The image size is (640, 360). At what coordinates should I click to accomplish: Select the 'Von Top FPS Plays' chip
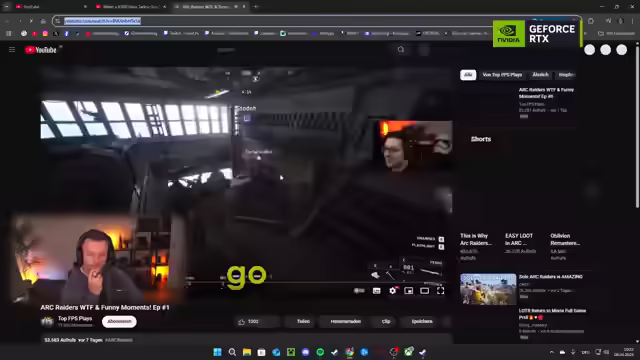pos(502,75)
